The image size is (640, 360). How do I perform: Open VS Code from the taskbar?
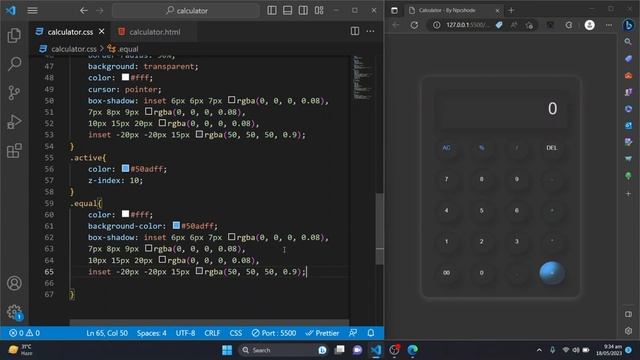coord(376,350)
